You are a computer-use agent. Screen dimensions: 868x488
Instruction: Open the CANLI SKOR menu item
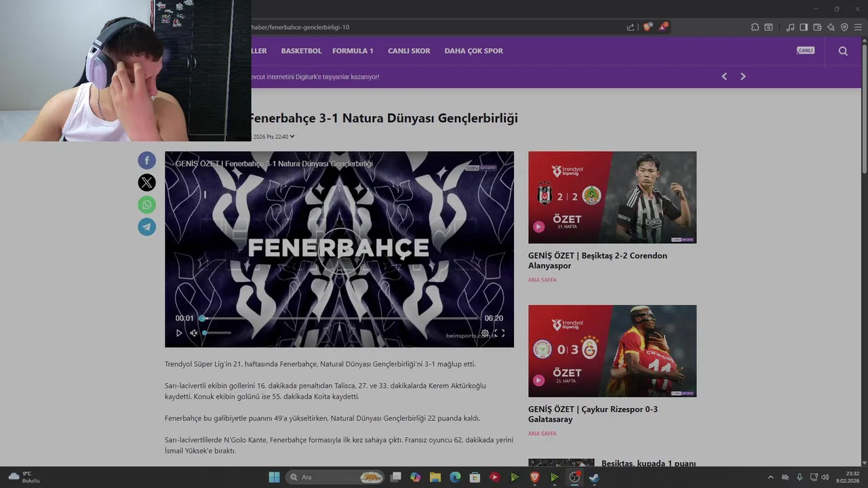click(409, 51)
